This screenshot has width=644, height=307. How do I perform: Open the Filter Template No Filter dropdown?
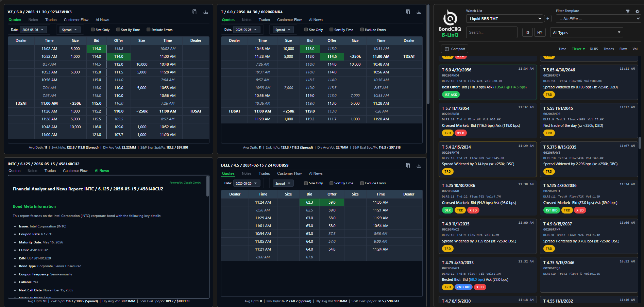click(x=598, y=19)
